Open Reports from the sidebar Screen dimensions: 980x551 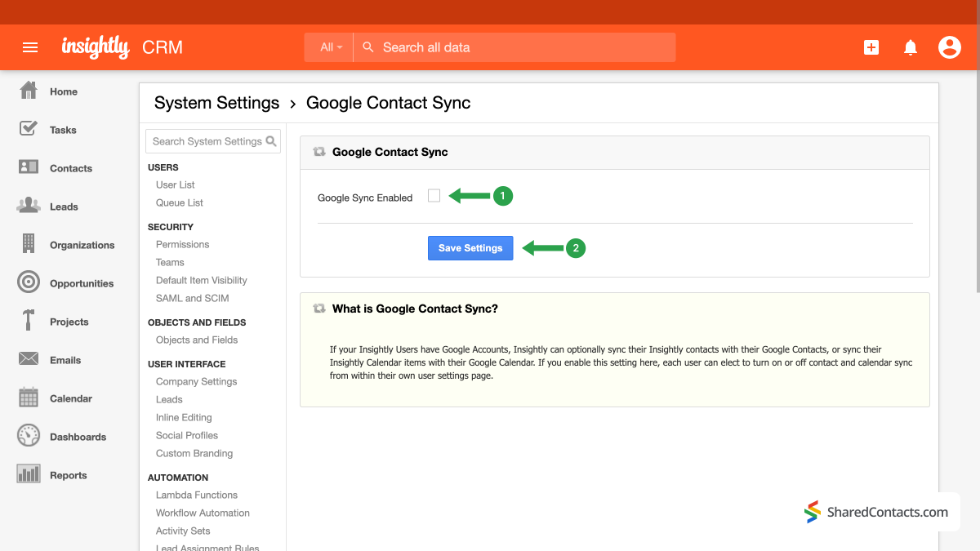pyautogui.click(x=68, y=475)
